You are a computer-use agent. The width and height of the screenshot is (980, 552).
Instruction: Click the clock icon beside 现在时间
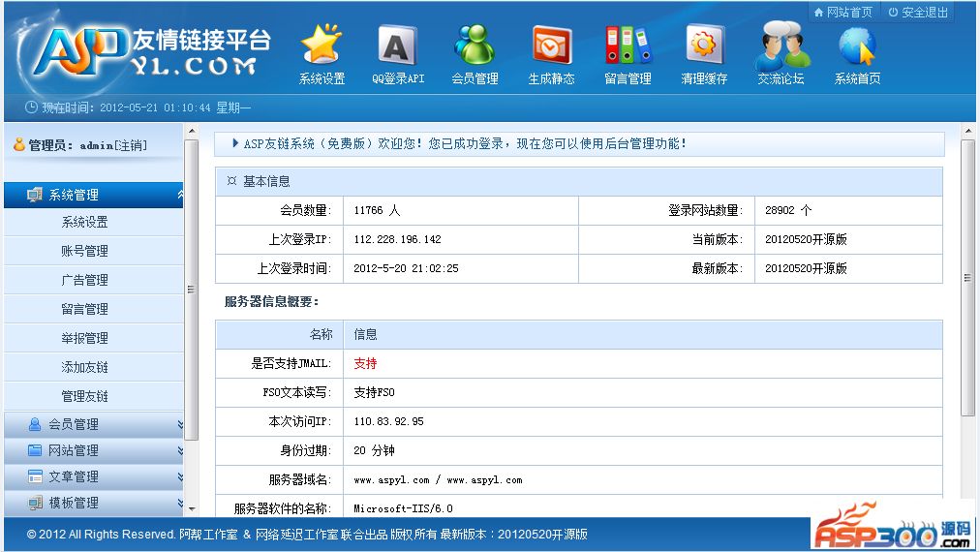(x=31, y=107)
